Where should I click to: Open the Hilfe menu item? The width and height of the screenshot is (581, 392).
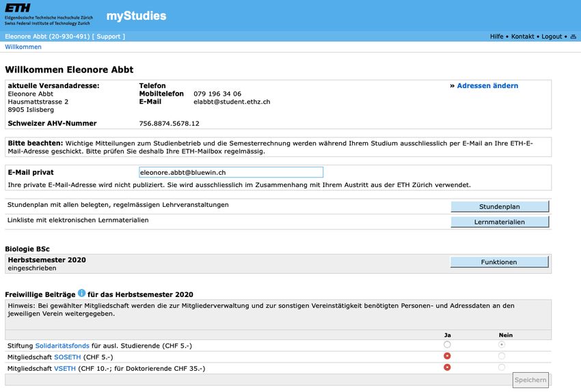(x=496, y=37)
